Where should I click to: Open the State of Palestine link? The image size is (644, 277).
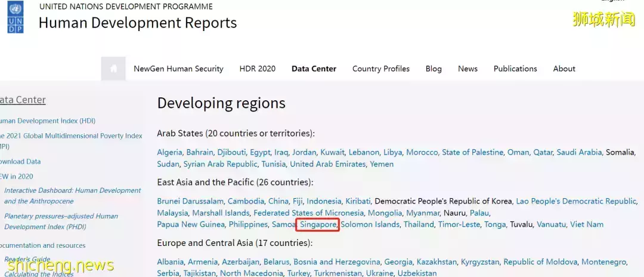point(472,152)
